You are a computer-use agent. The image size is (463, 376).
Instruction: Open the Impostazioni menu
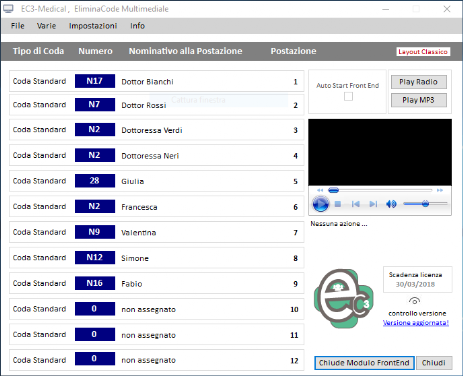click(x=93, y=26)
